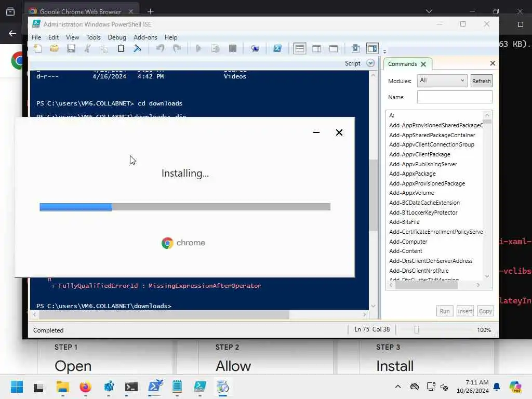Open the Add-ons menu

pos(145,37)
